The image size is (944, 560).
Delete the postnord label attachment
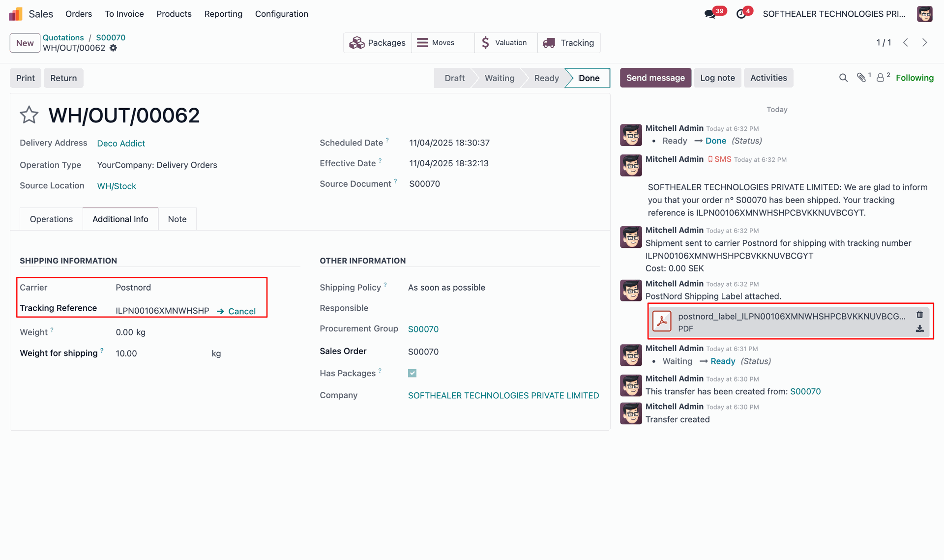919,315
